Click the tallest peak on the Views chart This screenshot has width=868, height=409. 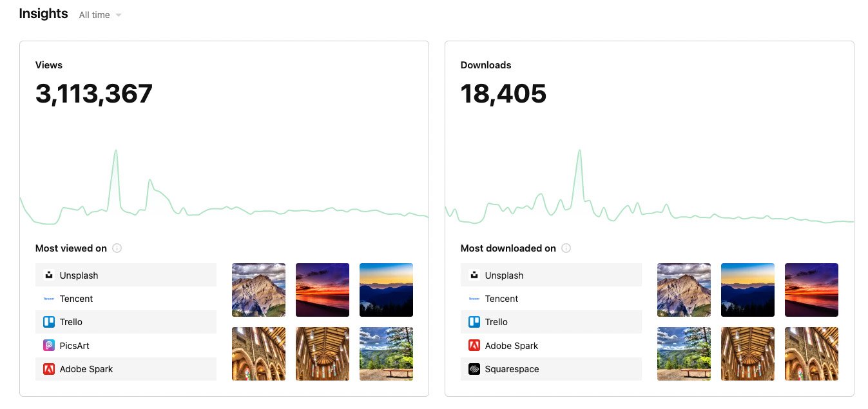(x=116, y=151)
